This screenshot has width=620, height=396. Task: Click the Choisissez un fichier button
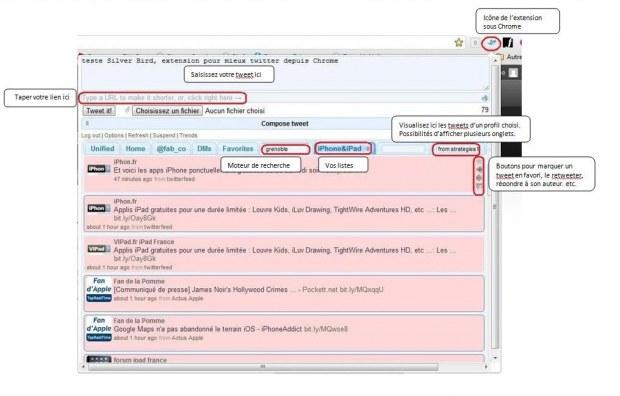[167, 111]
